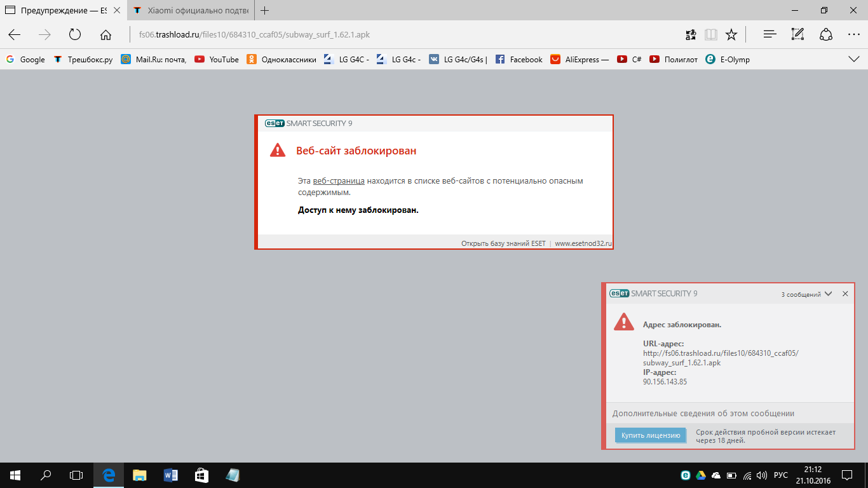The height and width of the screenshot is (488, 868).
Task: Click the battery tray icon
Action: pos(731,475)
